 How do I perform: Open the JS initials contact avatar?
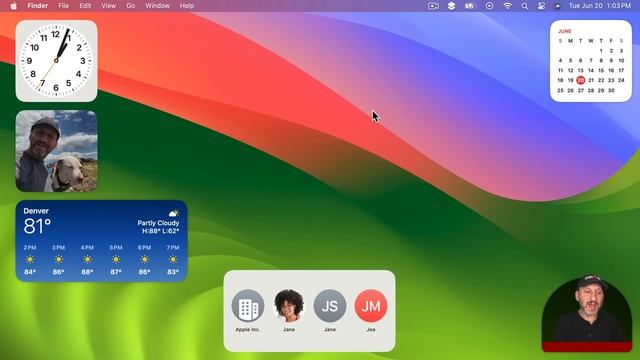pos(330,306)
